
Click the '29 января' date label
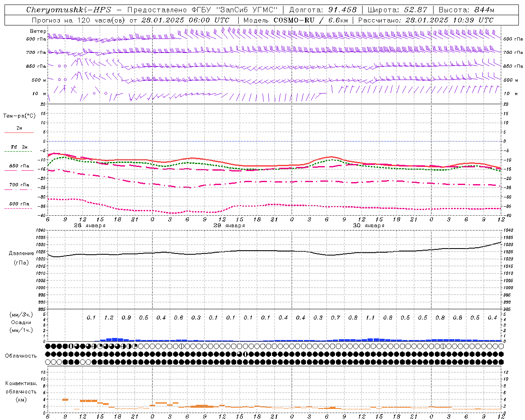[229, 226]
